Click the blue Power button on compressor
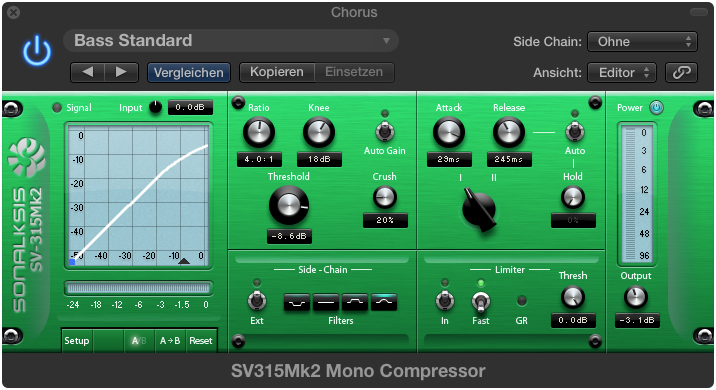Screen dimensions: 716x390 656,108
